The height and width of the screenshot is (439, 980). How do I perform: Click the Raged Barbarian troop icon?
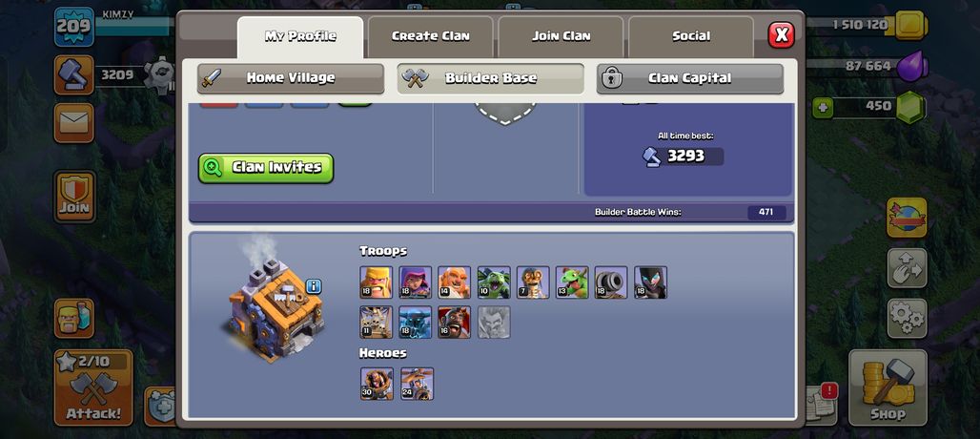[377, 282]
